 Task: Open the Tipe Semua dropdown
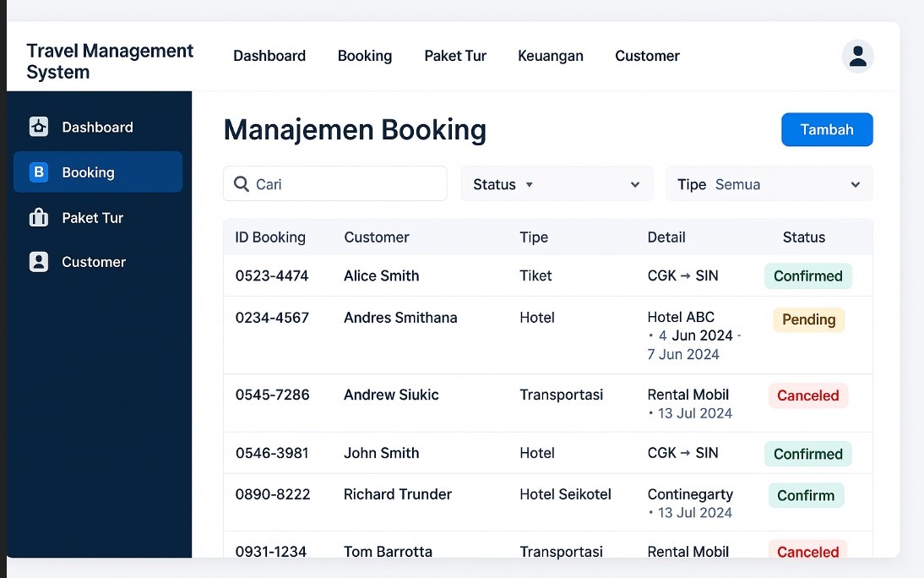point(769,184)
